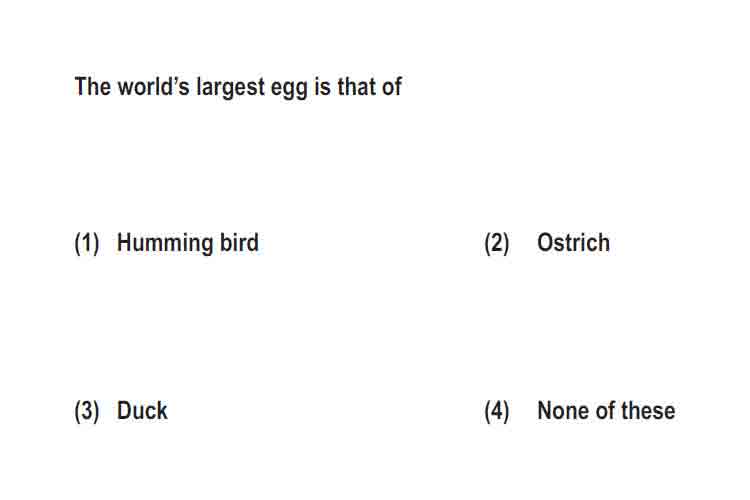Click the words "that of" ending the question
This screenshot has height=500, width=750.
pyautogui.click(x=369, y=87)
